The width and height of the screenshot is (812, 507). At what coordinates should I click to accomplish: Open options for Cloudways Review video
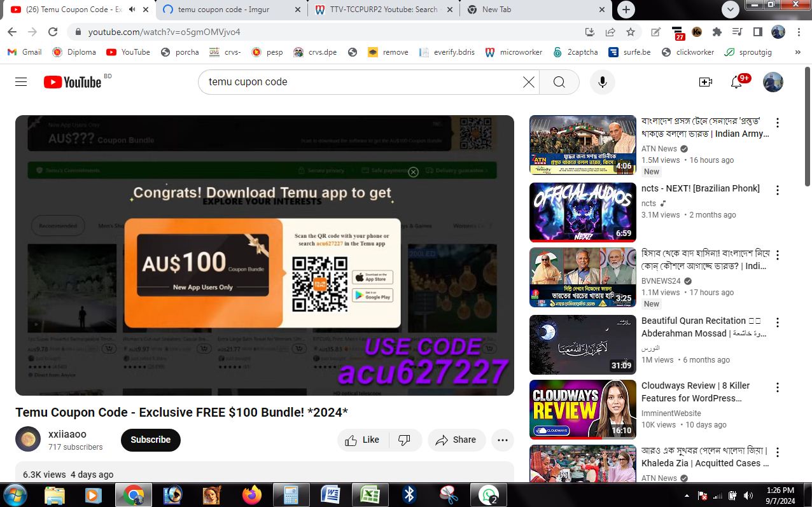click(777, 387)
